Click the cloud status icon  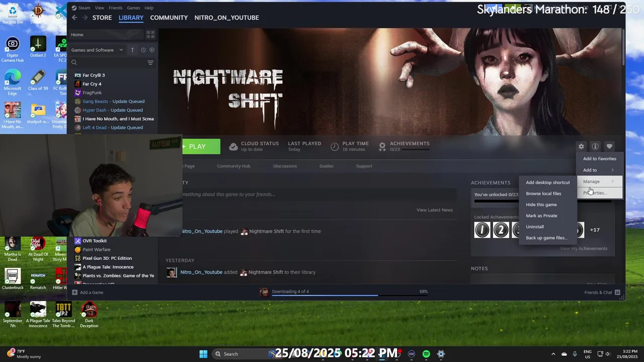pyautogui.click(x=233, y=146)
